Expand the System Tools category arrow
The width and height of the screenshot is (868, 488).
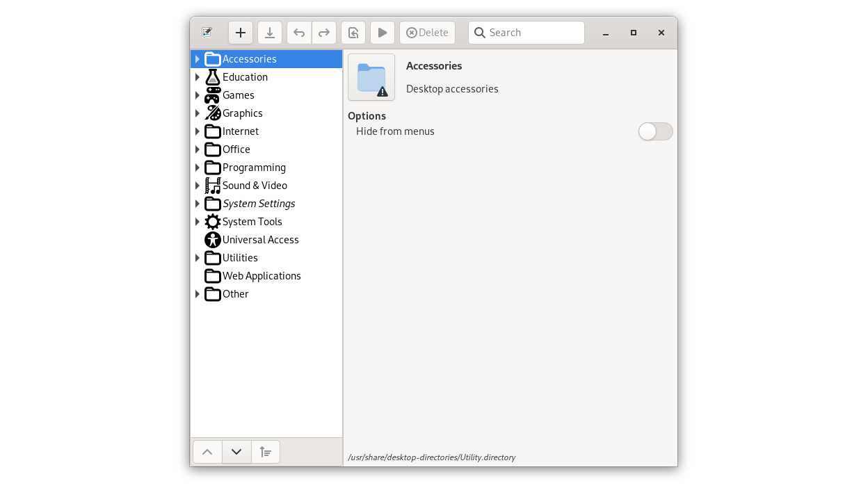pos(198,222)
